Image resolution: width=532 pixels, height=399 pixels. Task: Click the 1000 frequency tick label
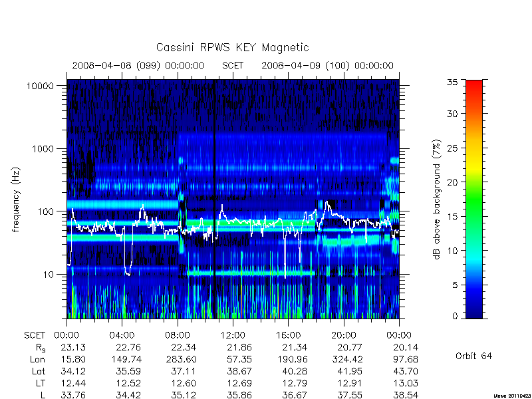[x=43, y=148]
